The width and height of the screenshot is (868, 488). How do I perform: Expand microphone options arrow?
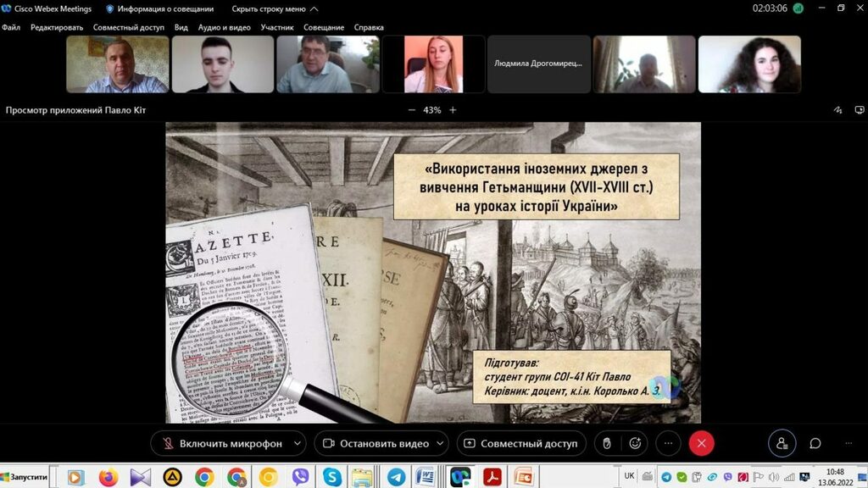(297, 443)
